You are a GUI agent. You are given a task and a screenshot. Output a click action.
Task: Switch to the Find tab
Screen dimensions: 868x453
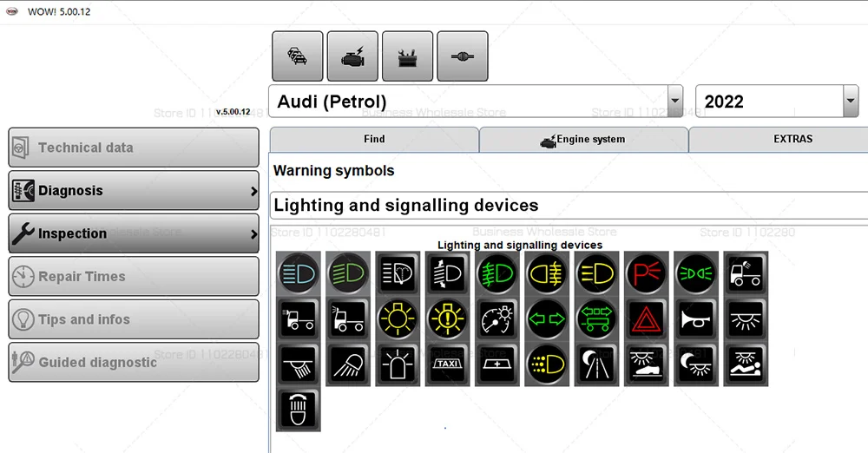pos(374,139)
